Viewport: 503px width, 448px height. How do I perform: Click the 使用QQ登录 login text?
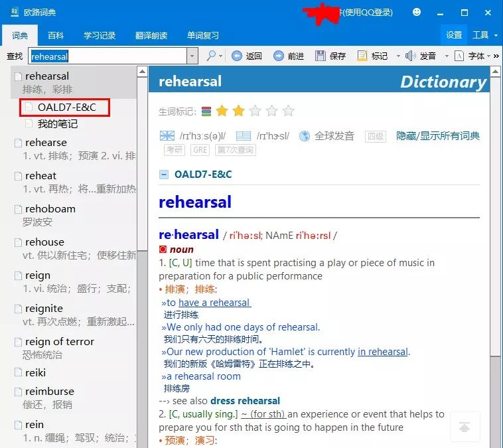point(368,12)
